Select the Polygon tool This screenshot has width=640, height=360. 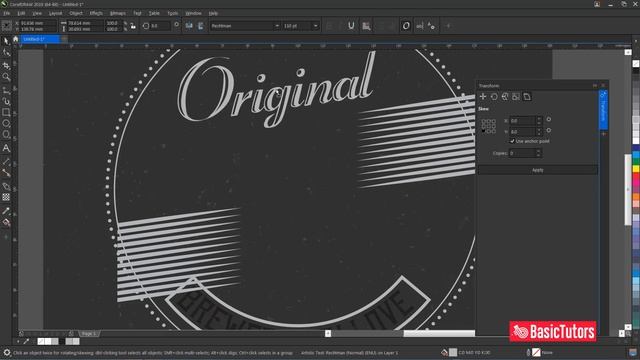6,134
